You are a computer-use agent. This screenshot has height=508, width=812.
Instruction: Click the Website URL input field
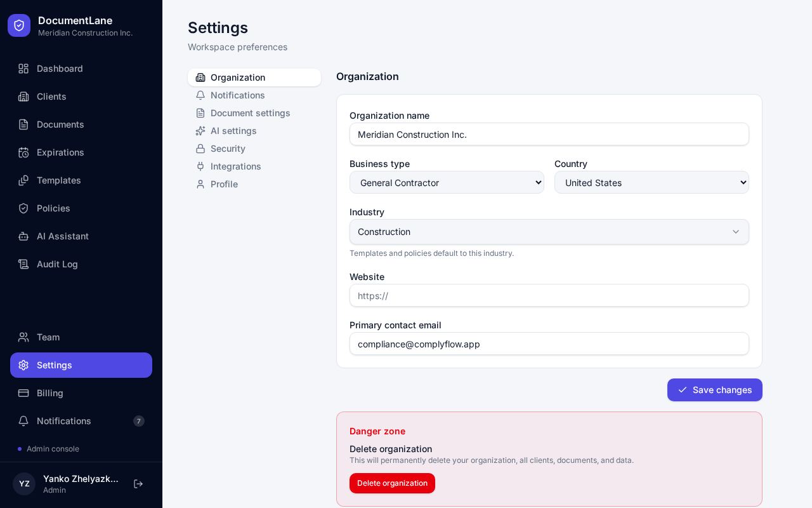click(549, 295)
